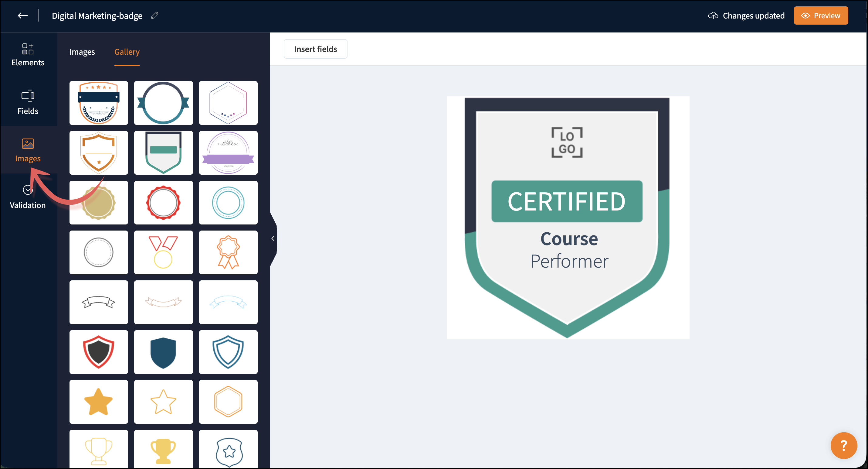This screenshot has height=469, width=868.
Task: Click the orange help question mark
Action: tap(843, 445)
